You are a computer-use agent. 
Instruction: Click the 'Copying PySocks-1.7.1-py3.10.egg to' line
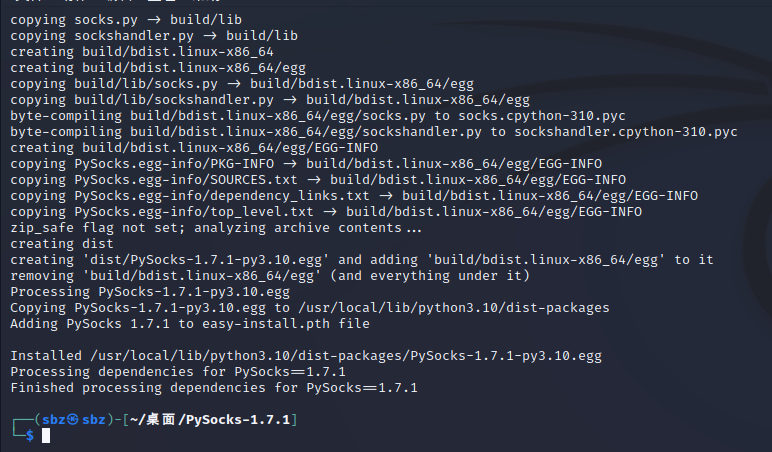[310, 308]
